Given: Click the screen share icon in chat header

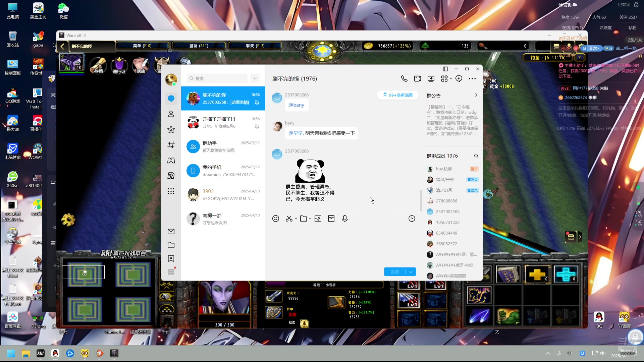Looking at the screenshot, I should [431, 78].
